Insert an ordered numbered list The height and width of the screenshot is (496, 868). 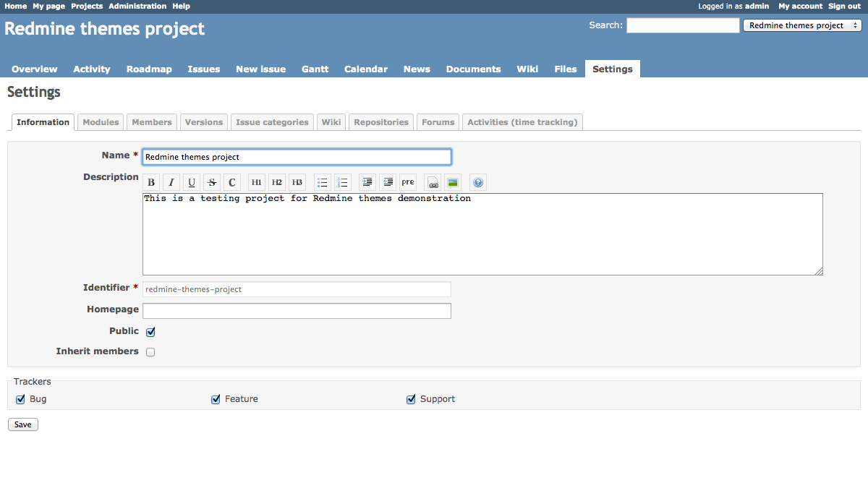[x=343, y=182]
